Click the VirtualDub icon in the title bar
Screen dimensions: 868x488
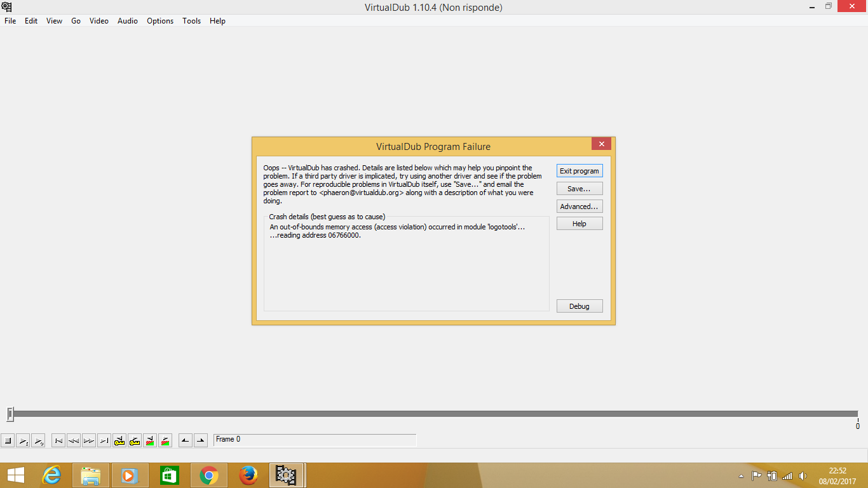7,7
